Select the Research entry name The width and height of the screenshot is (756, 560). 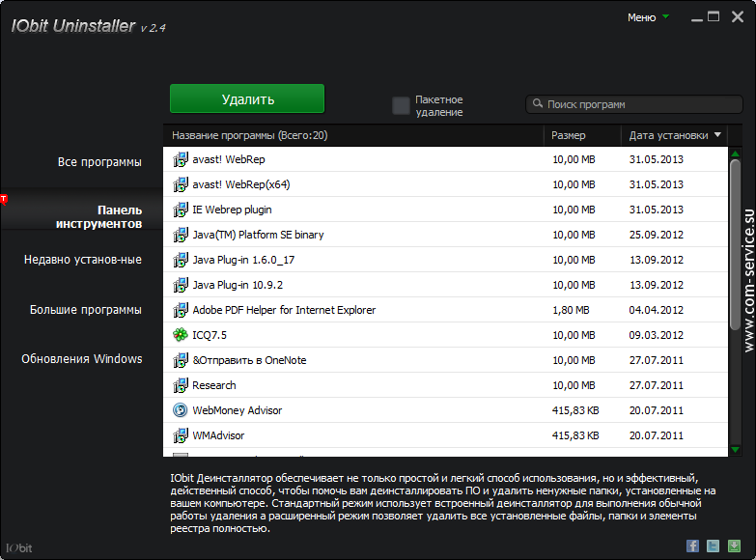click(x=214, y=385)
